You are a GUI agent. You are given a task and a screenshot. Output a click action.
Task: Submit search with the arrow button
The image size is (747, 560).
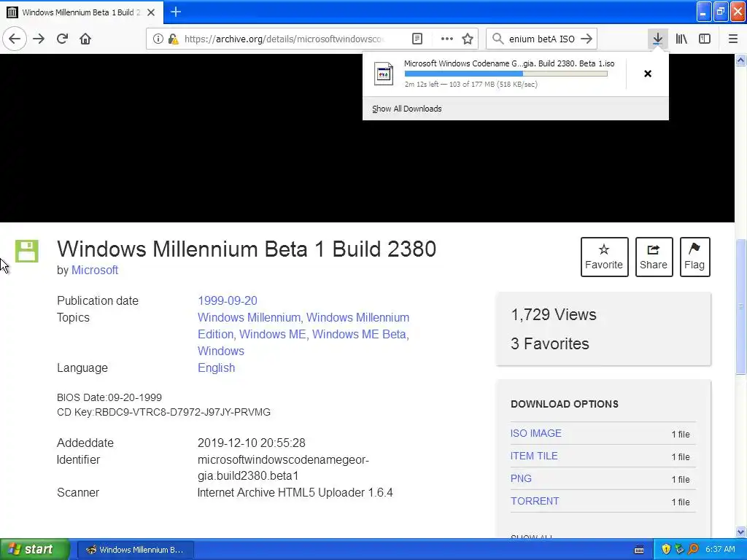coord(587,39)
